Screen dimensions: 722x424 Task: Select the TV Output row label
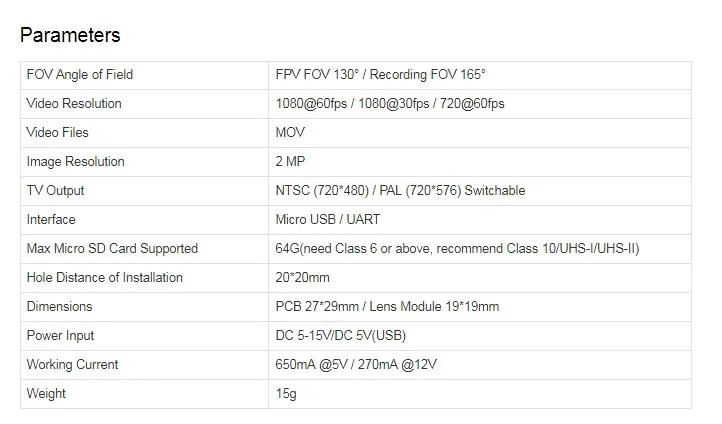coord(55,191)
